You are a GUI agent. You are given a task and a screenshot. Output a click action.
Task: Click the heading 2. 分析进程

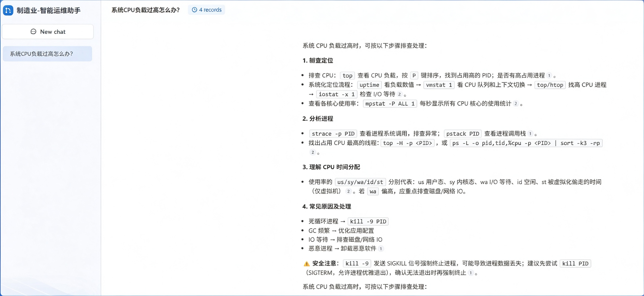(318, 119)
